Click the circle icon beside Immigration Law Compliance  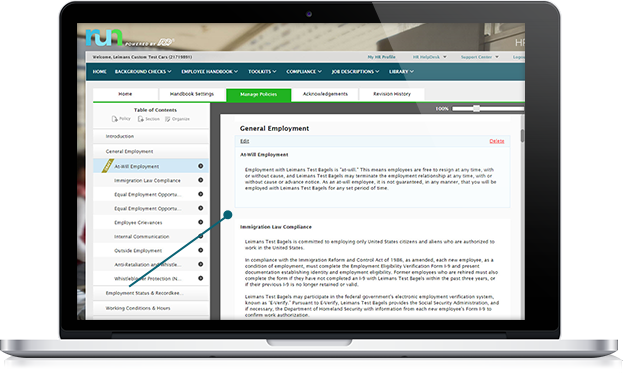201,180
